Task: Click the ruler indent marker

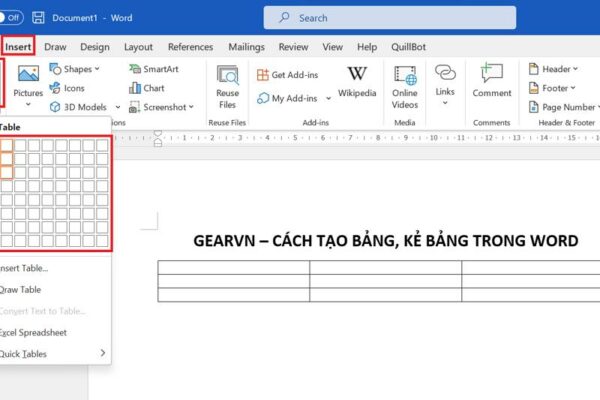Action: click(x=158, y=139)
